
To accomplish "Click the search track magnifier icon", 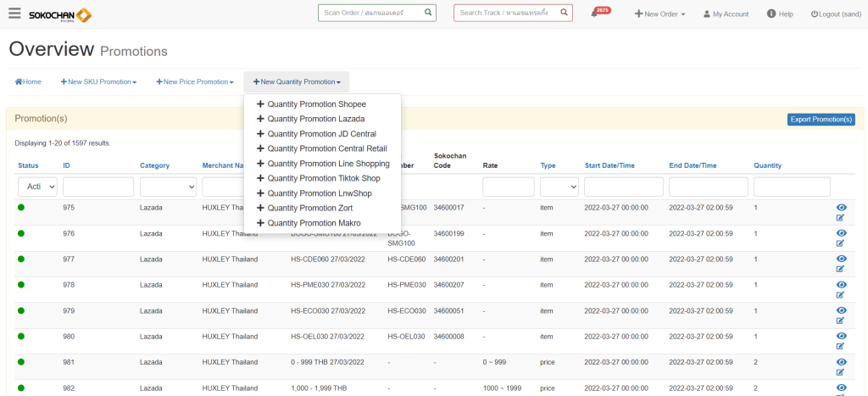I will [565, 13].
